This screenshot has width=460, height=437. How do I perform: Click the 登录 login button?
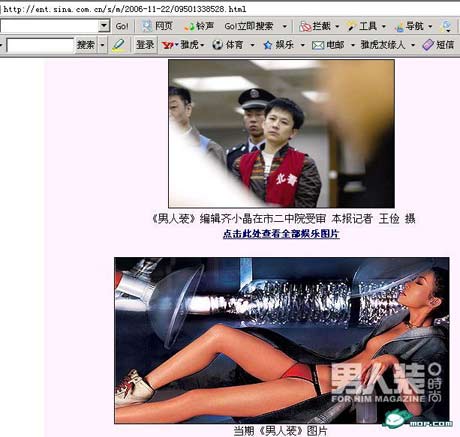[x=145, y=44]
